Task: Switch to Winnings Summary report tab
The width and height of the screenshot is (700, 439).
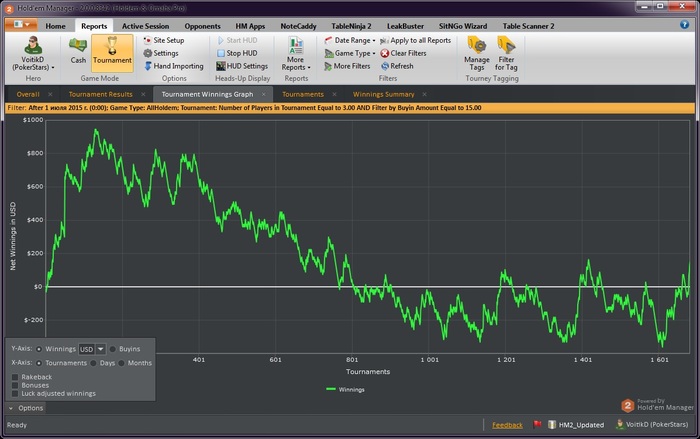Action: [x=383, y=94]
